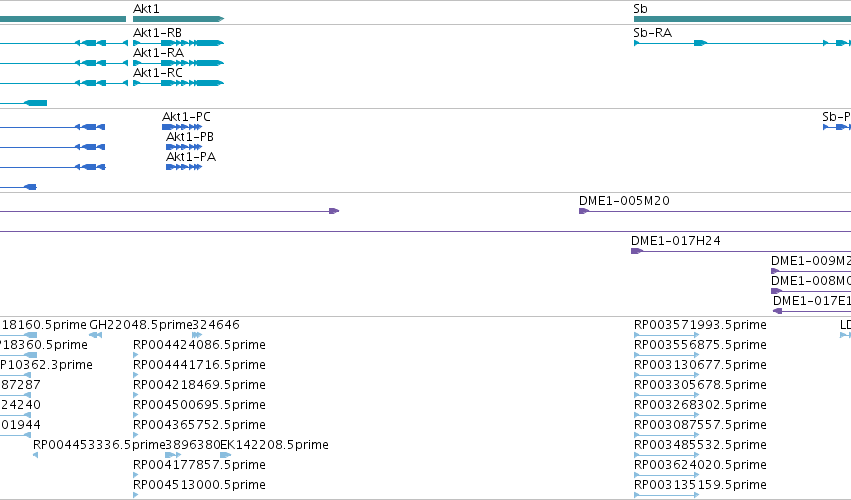
Task: Click the Akt1-PC coding sequence glyph
Action: point(182,127)
